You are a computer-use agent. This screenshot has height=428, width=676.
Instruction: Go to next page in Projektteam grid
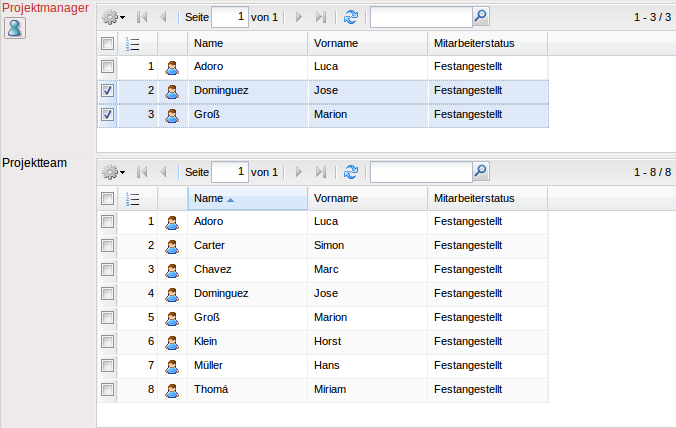(x=298, y=172)
